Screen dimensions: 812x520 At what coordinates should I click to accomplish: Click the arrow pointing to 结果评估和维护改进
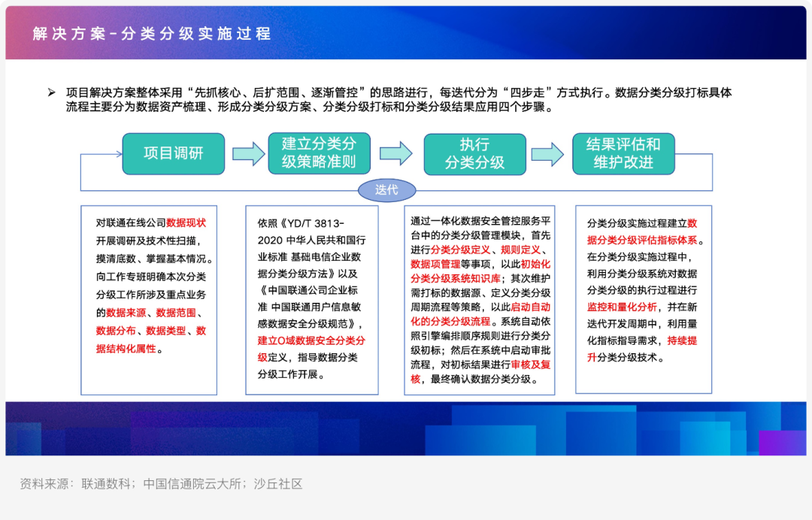click(547, 154)
